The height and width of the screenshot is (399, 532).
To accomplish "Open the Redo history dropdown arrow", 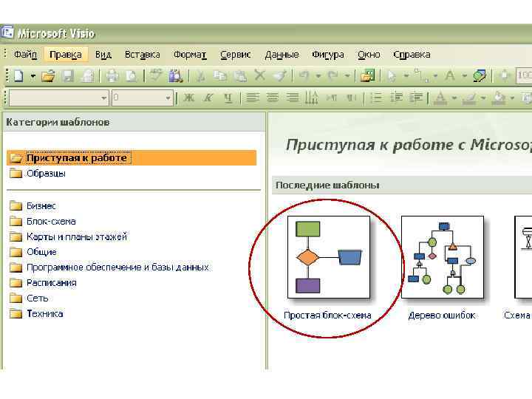I will (x=347, y=76).
